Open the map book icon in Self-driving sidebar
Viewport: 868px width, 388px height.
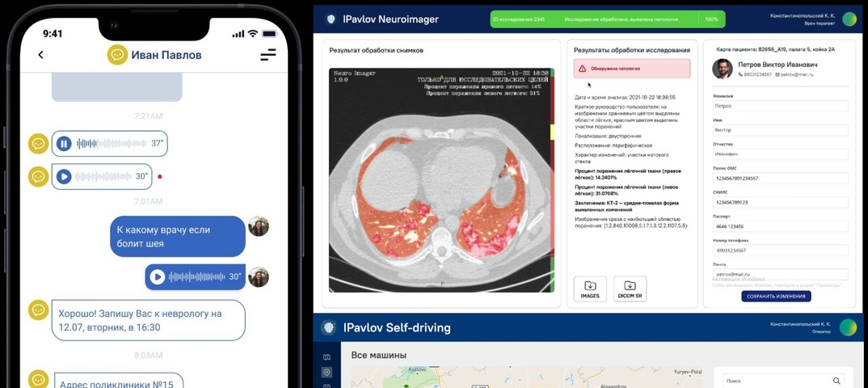pyautogui.click(x=327, y=357)
